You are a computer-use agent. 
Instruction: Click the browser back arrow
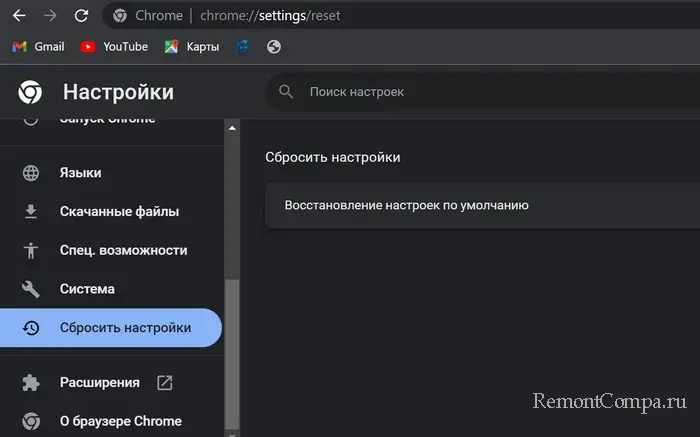click(18, 16)
